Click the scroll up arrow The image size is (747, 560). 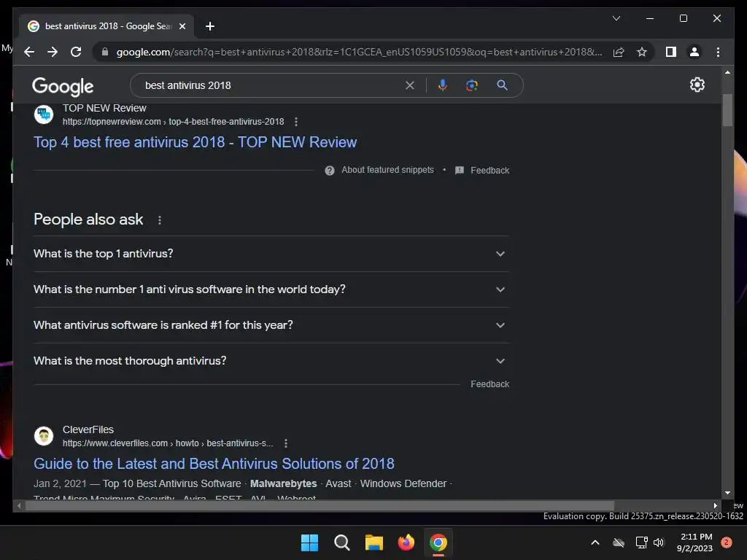coord(727,72)
